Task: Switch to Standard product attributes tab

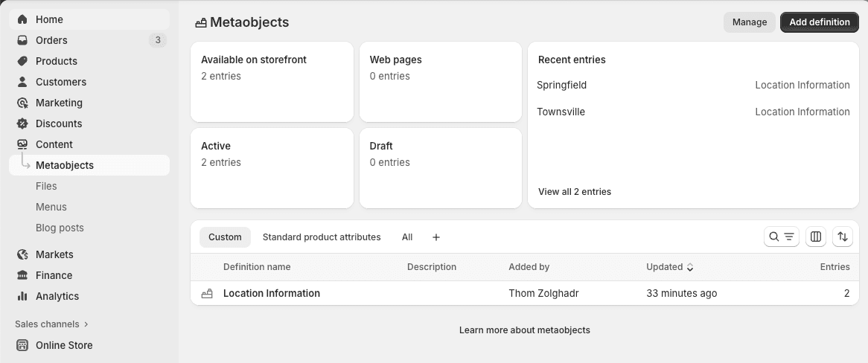Action: [x=322, y=237]
